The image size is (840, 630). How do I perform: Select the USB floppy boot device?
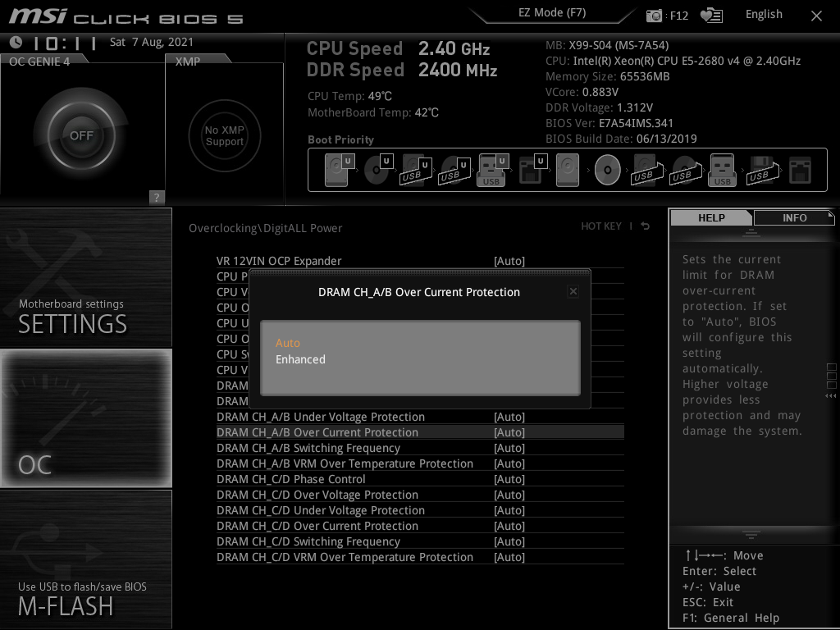tap(762, 170)
